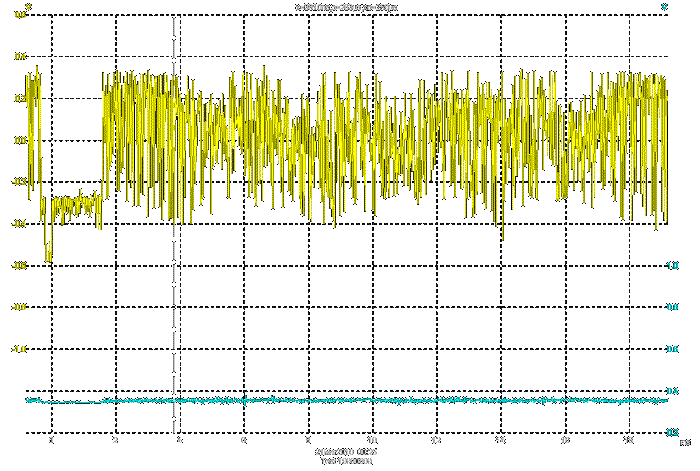This screenshot has height=471, width=700.
Task: Click the 14 tick on time axis
Action: (x=501, y=440)
